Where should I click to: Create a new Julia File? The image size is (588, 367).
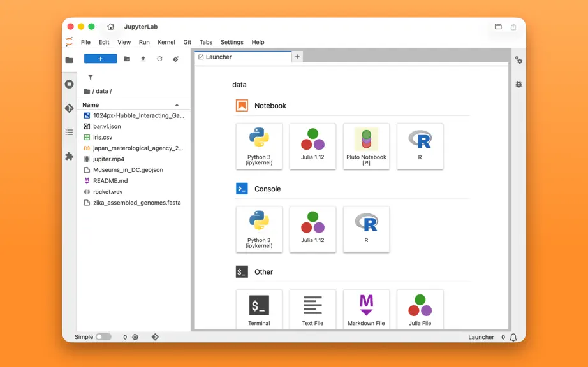click(x=420, y=309)
